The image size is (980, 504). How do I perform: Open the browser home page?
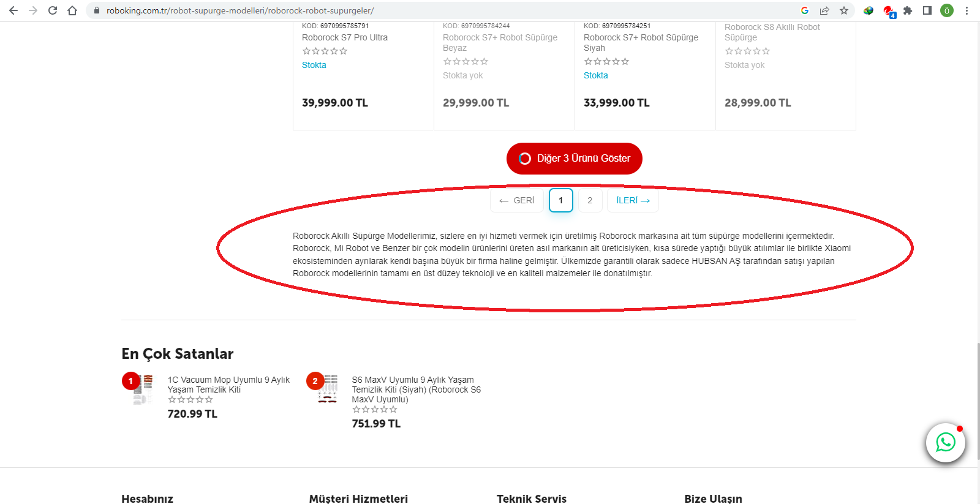click(x=72, y=10)
